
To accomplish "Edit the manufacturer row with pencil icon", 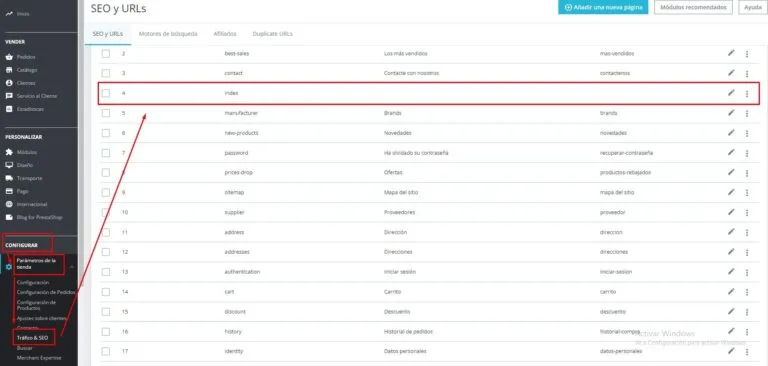I will 731,113.
